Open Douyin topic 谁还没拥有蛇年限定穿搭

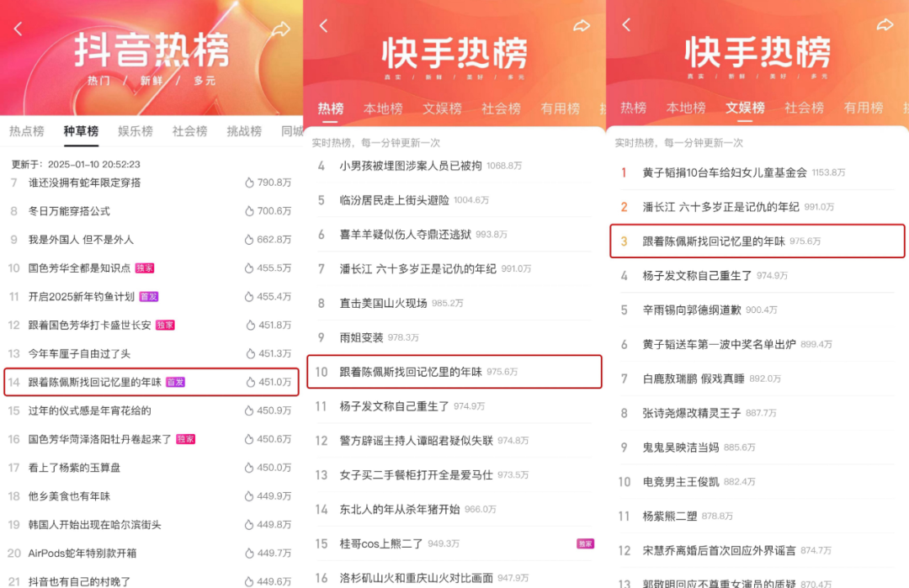[x=85, y=183]
